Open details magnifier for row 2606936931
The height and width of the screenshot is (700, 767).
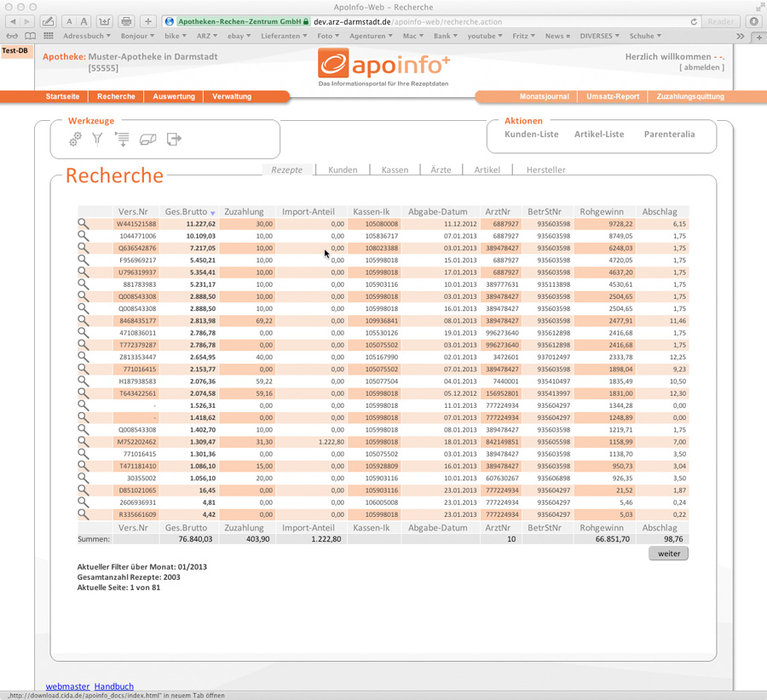tap(83, 502)
